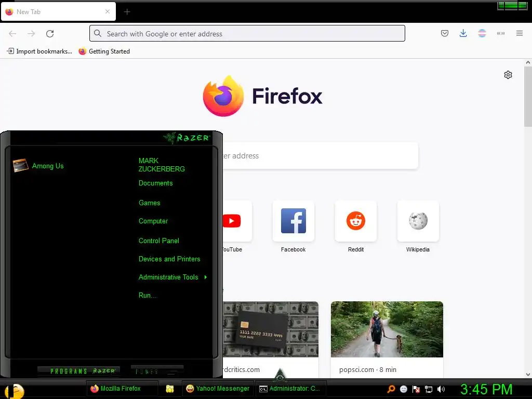The height and width of the screenshot is (399, 532).
Task: Open the MARK ZUCKERBERG user folder
Action: (162, 165)
